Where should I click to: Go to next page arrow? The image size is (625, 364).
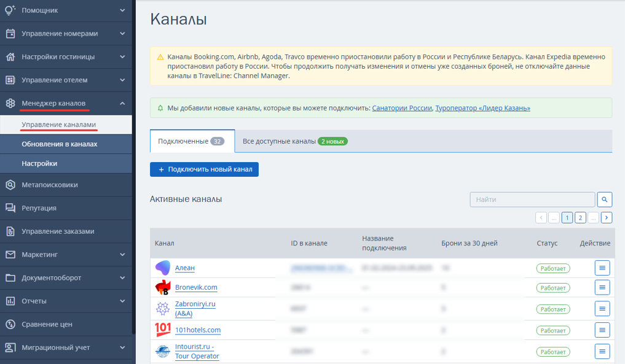[x=607, y=218]
